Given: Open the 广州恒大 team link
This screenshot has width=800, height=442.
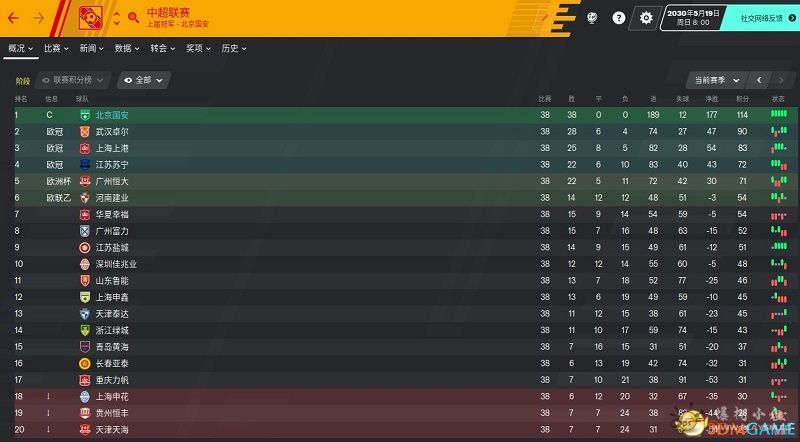Looking at the screenshot, I should coord(111,181).
